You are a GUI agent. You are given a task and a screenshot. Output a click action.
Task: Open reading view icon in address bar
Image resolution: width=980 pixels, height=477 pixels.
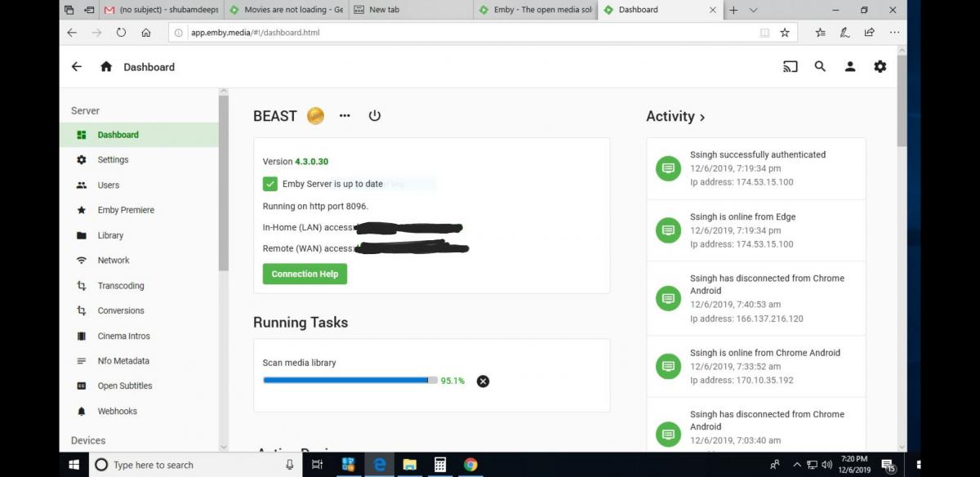tap(764, 33)
